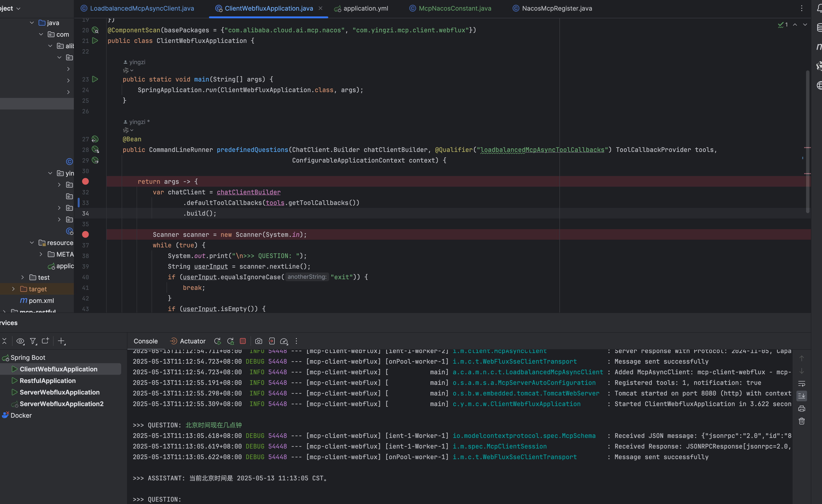Remove the breakpoint on the return args line

85,182
